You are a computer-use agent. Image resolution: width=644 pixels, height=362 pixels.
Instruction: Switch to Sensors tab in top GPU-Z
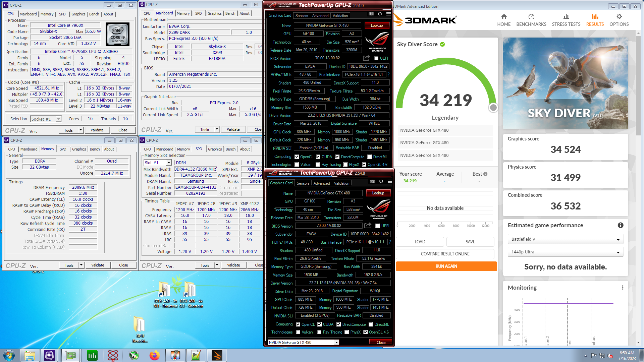pyautogui.click(x=302, y=16)
